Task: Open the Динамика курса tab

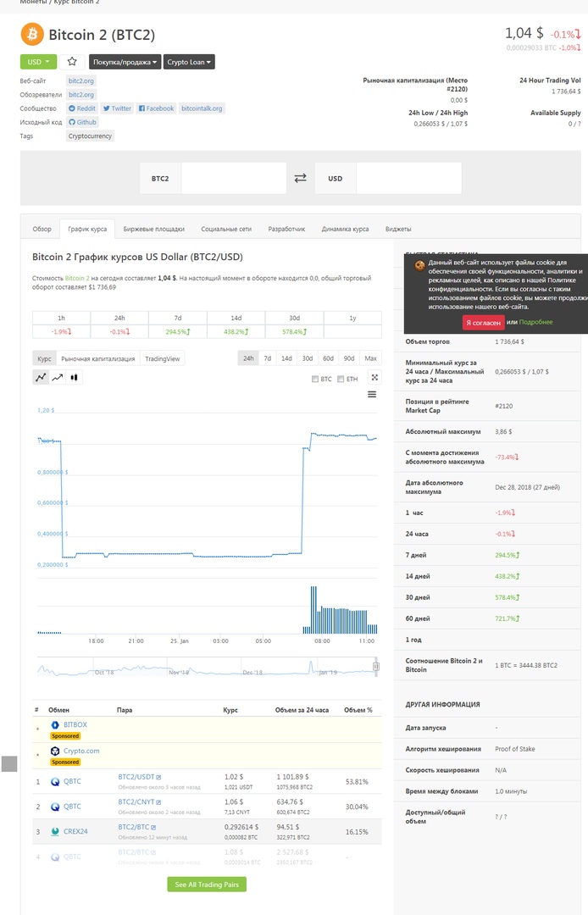Action: point(346,230)
